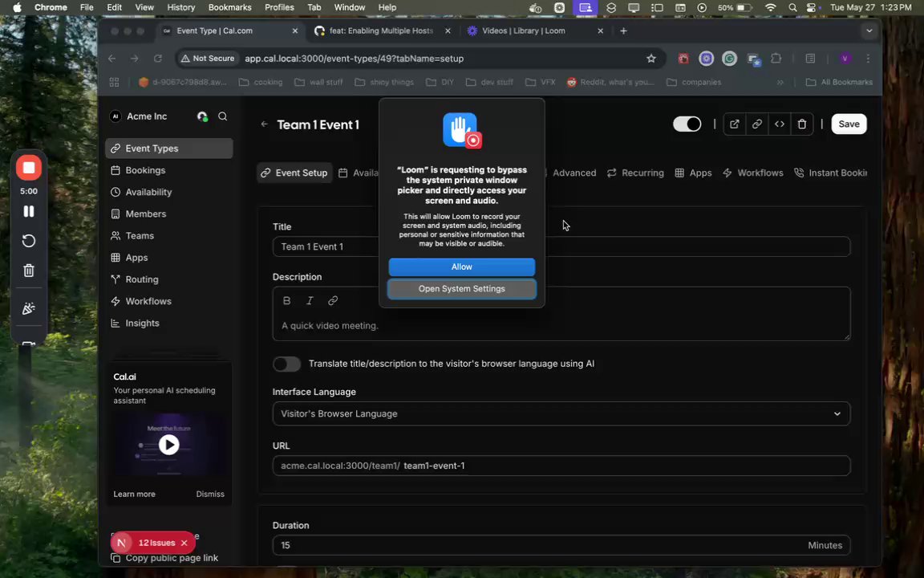This screenshot has width=924, height=578.
Task: Insert link in Description editor
Action: coord(332,301)
